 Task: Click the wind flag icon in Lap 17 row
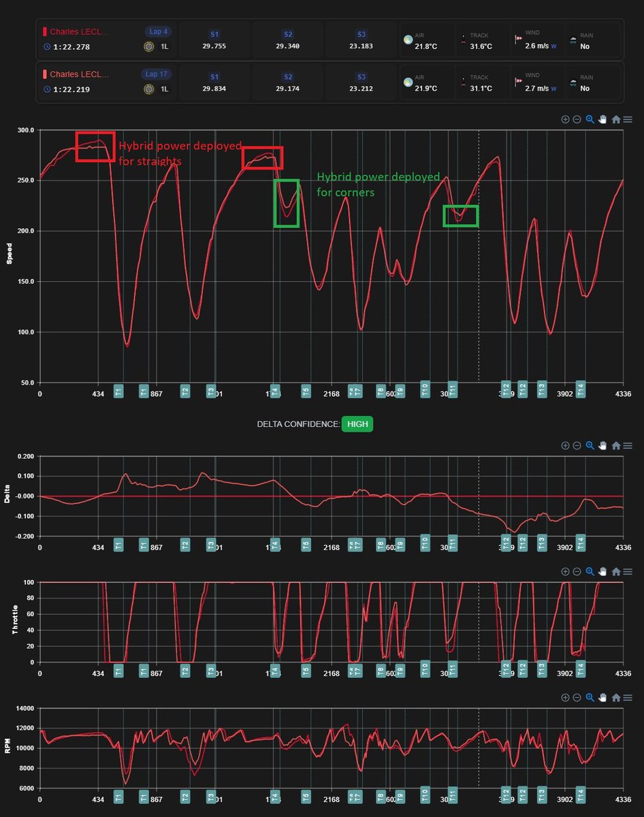[518, 82]
